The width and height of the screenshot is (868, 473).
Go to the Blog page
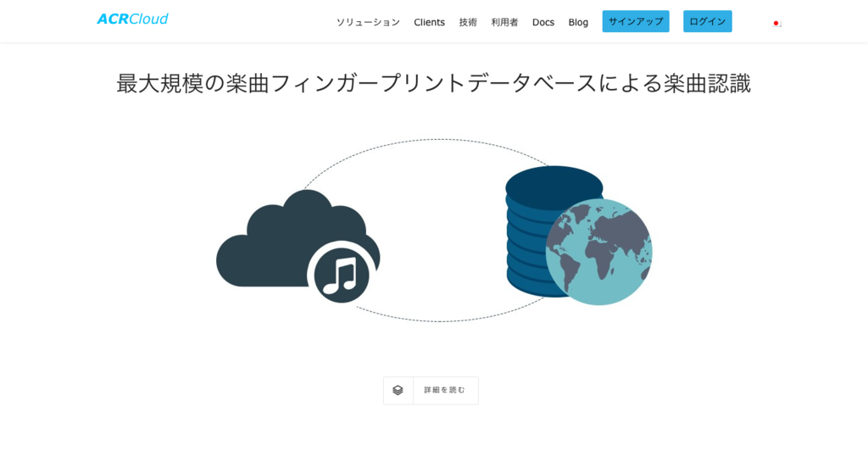point(578,22)
